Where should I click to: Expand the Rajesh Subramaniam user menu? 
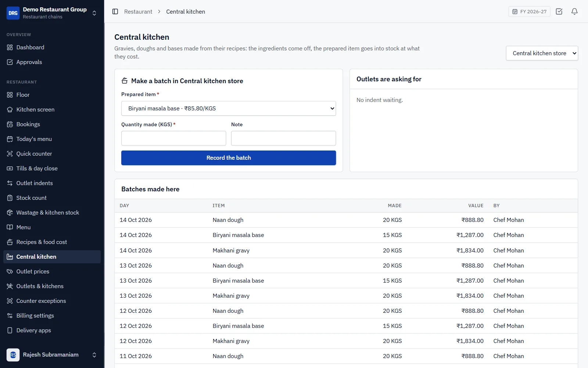52,355
